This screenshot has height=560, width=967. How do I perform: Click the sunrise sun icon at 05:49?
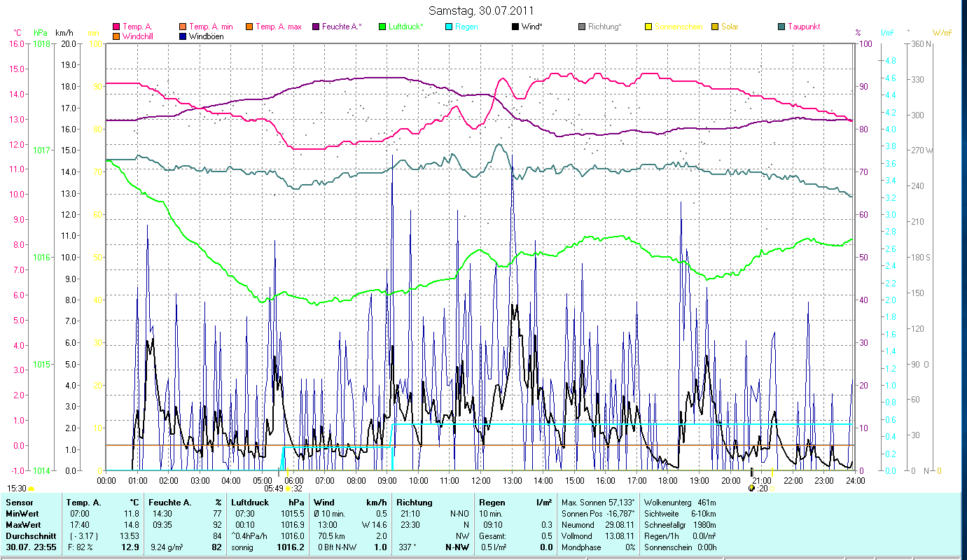[x=288, y=489]
